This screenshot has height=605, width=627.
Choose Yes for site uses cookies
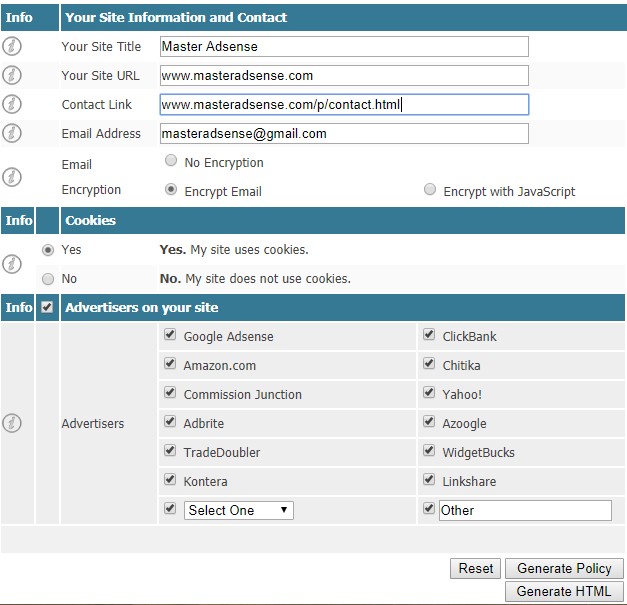point(48,250)
